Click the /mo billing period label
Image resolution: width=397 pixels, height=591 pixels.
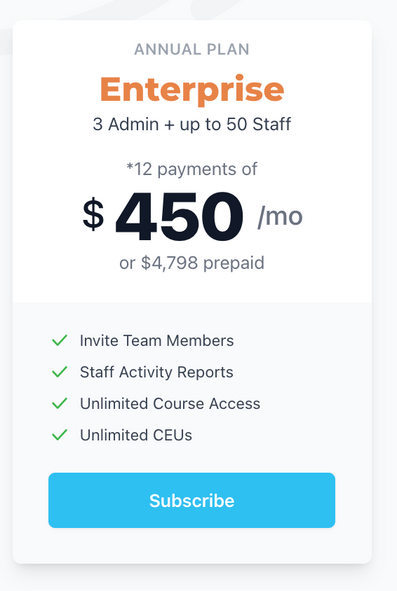coord(280,217)
